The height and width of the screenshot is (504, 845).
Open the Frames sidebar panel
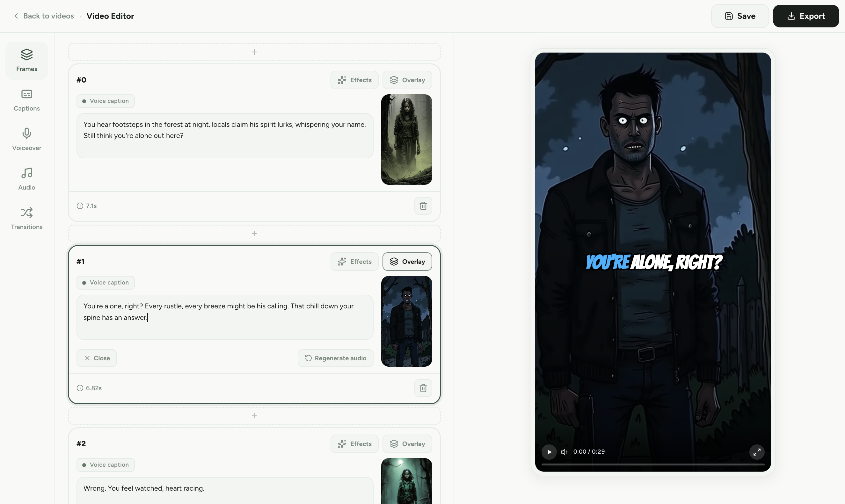pos(26,61)
